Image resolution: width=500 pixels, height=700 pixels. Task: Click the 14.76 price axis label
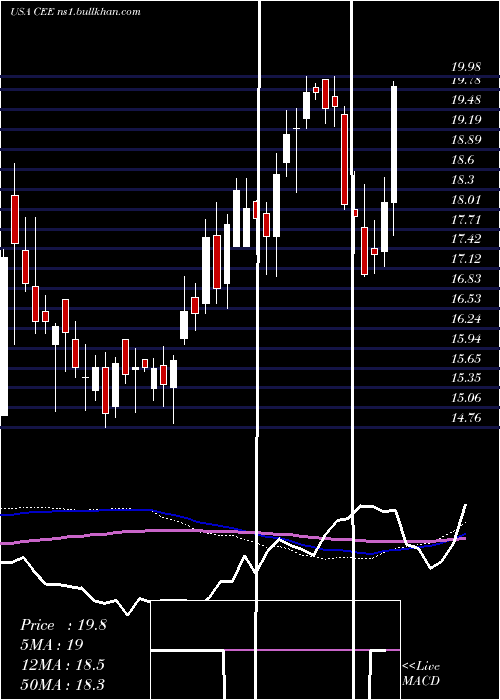(466, 418)
